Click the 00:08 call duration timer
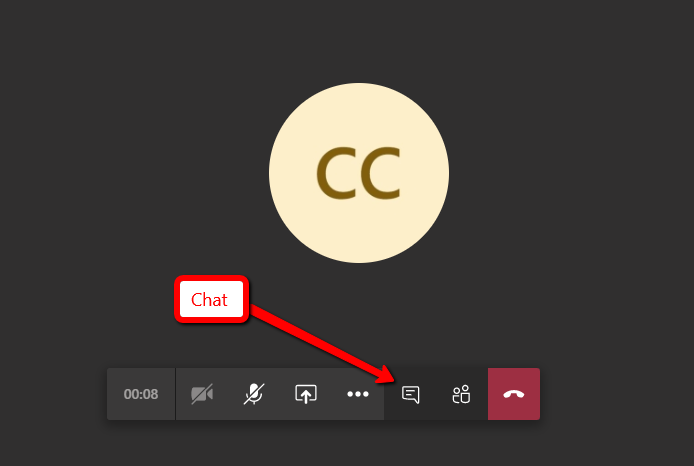Screen dimensions: 694x466 pos(141,394)
